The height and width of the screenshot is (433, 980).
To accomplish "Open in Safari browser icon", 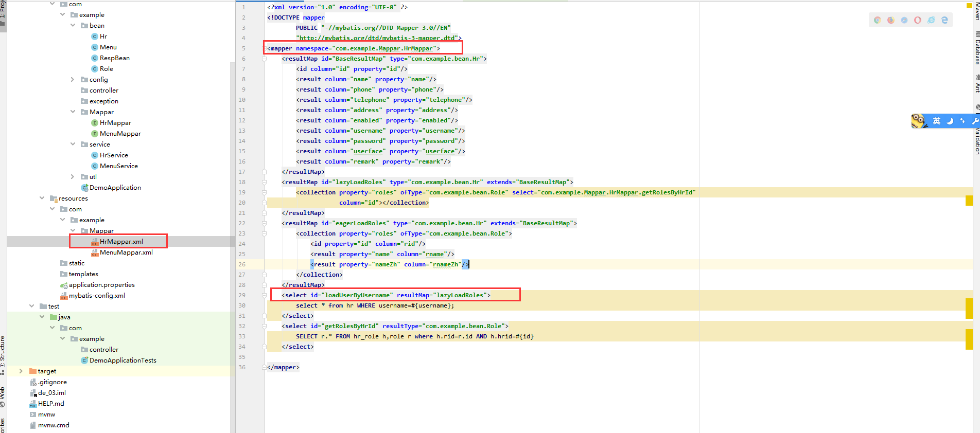I will (904, 20).
